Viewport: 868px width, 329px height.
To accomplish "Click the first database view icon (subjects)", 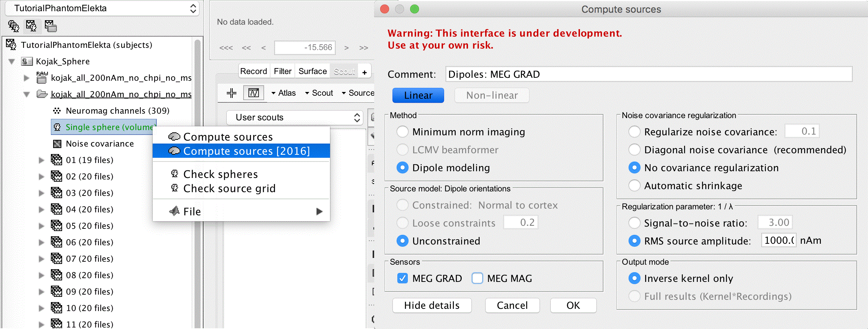I will click(13, 26).
